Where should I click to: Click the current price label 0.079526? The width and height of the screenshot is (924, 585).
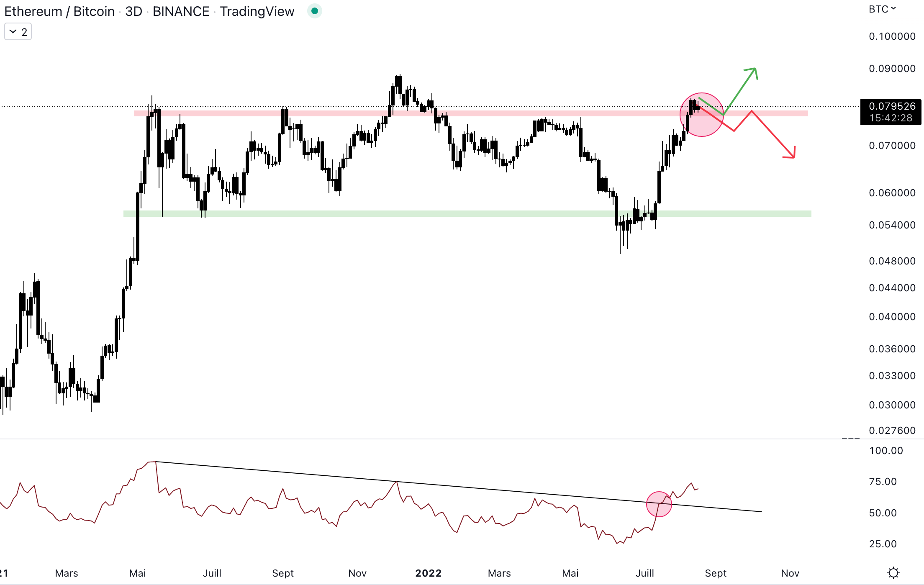[891, 106]
